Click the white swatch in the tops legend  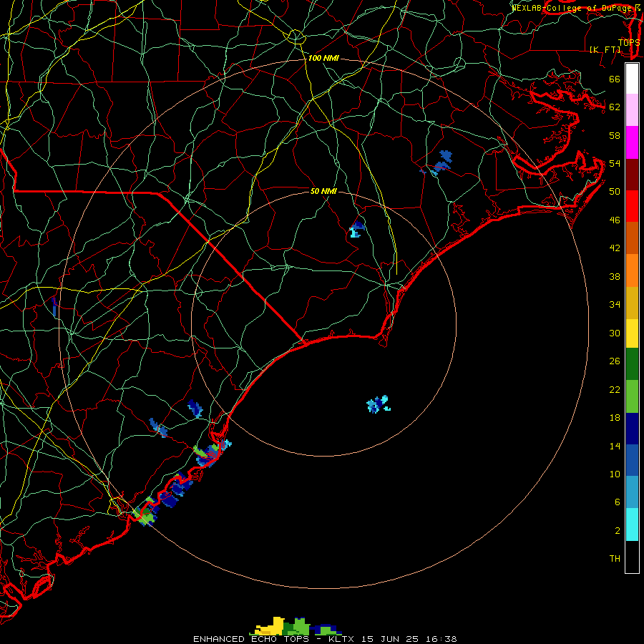coord(632,79)
